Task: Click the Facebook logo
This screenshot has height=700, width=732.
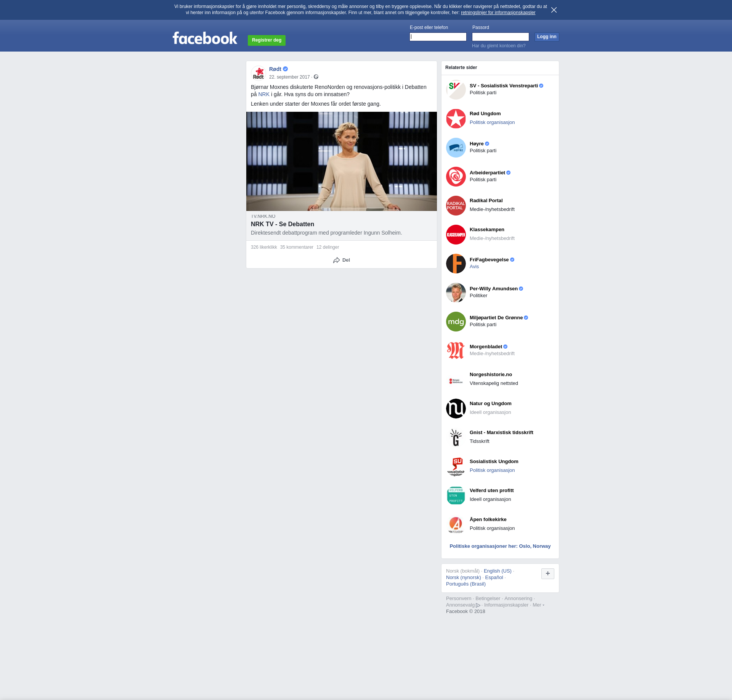Action: point(205,38)
